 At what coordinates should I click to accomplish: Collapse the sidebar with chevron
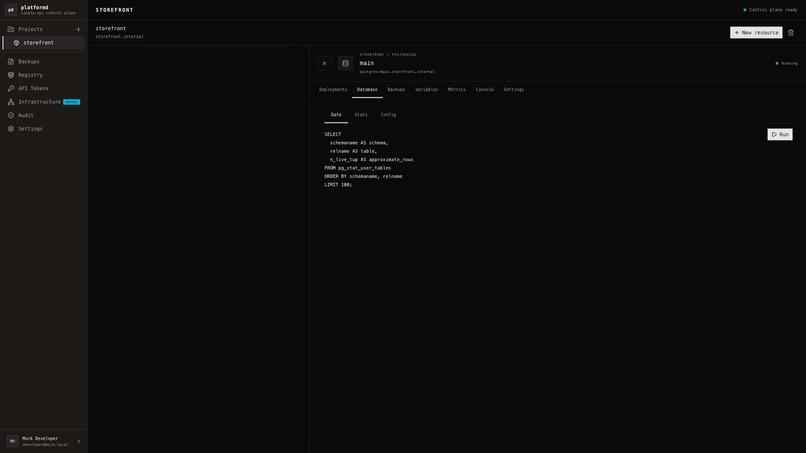click(79, 441)
